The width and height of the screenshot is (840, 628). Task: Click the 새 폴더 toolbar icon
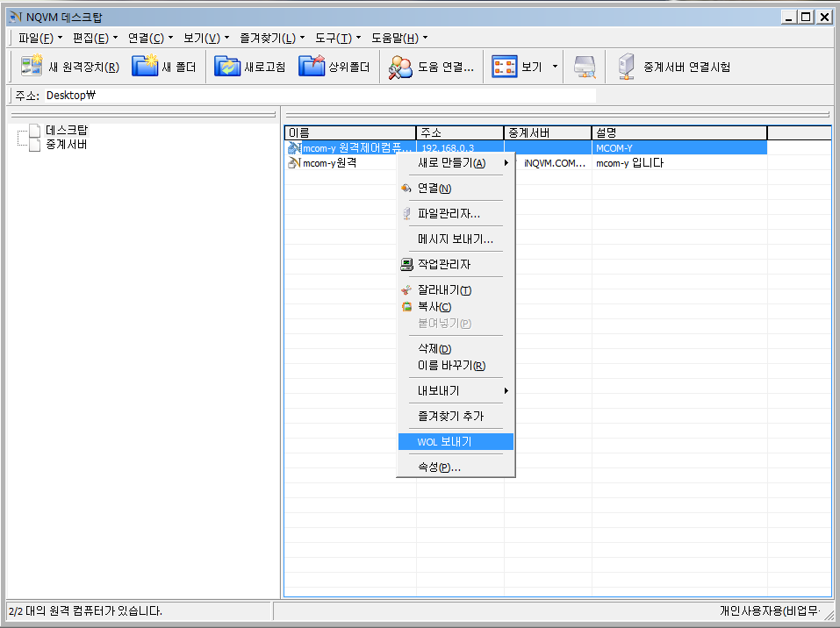[x=145, y=67]
